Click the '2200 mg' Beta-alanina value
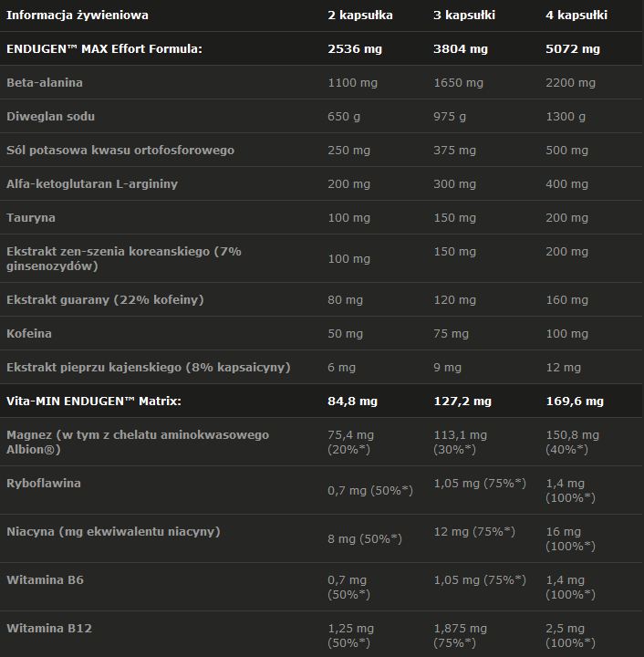The height and width of the screenshot is (657, 644). pos(570,82)
